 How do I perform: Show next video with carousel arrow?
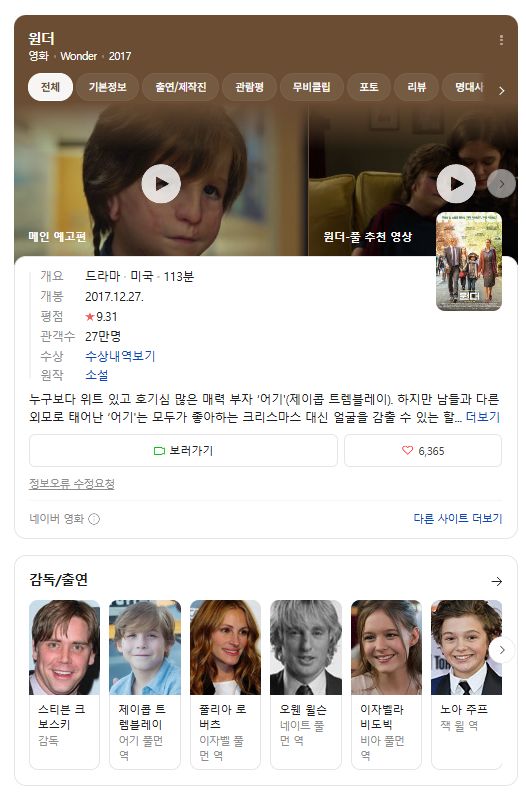[501, 184]
